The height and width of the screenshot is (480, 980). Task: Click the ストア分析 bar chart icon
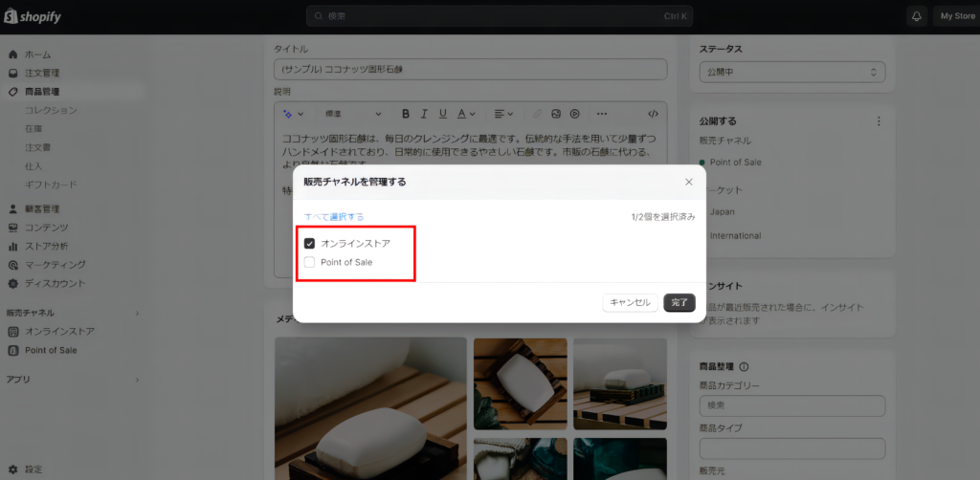(x=12, y=246)
